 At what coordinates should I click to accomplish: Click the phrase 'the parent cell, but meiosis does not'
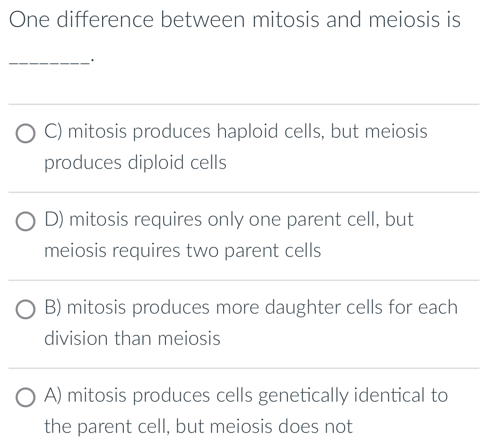coord(198,427)
